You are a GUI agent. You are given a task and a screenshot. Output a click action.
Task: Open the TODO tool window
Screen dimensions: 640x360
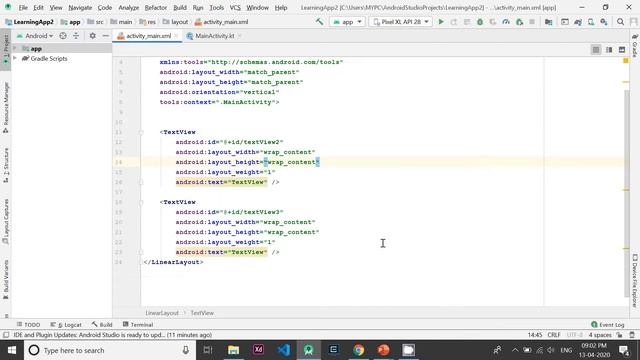pyautogui.click(x=28, y=324)
